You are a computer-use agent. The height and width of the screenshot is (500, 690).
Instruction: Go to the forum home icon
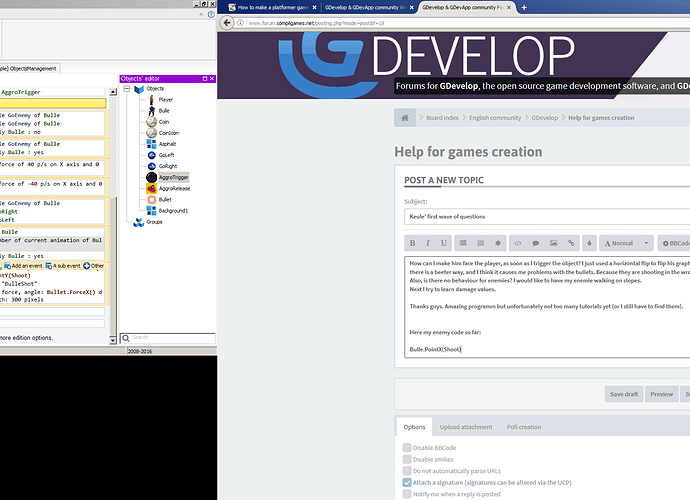(x=405, y=118)
